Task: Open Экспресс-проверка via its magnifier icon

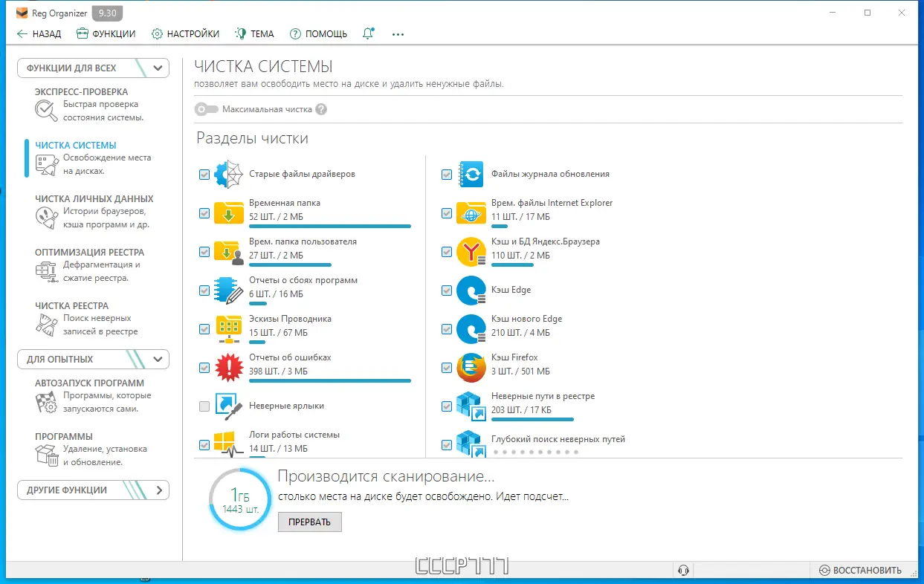Action: point(46,111)
